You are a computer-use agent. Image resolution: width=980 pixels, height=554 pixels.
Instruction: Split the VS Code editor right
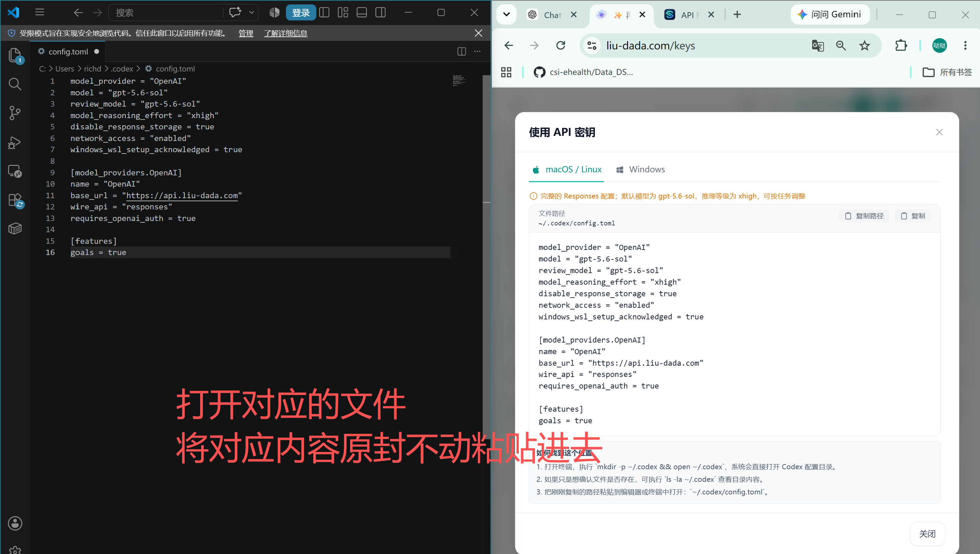[x=462, y=51]
